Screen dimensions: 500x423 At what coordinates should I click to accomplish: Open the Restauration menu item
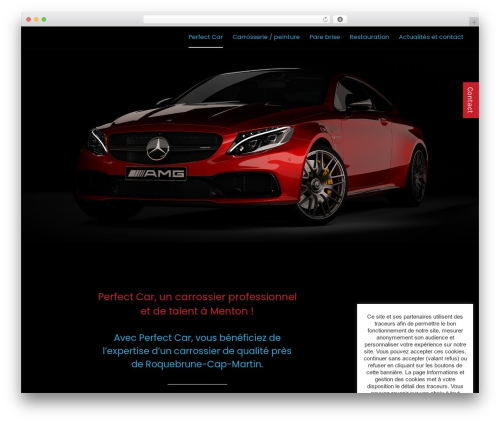[369, 37]
